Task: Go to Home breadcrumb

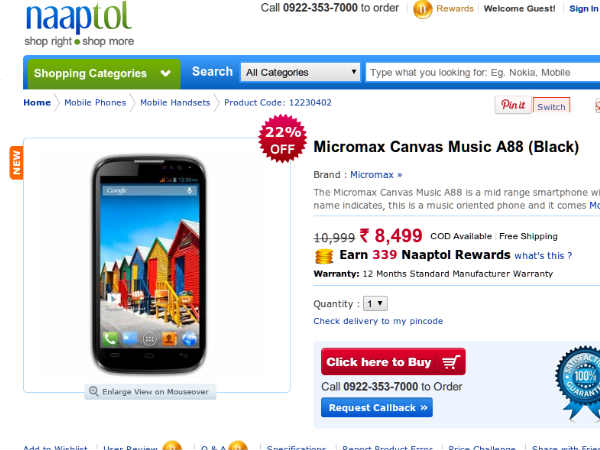Action: point(37,103)
